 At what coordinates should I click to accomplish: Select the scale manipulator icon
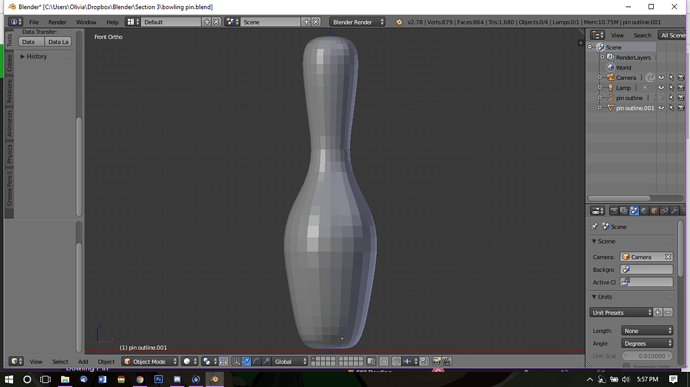[266, 361]
